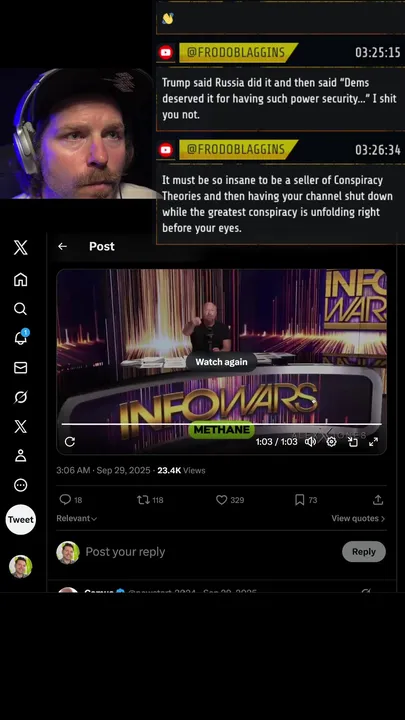405x720 pixels.
Task: Open video settings gear menu
Action: pos(331,442)
